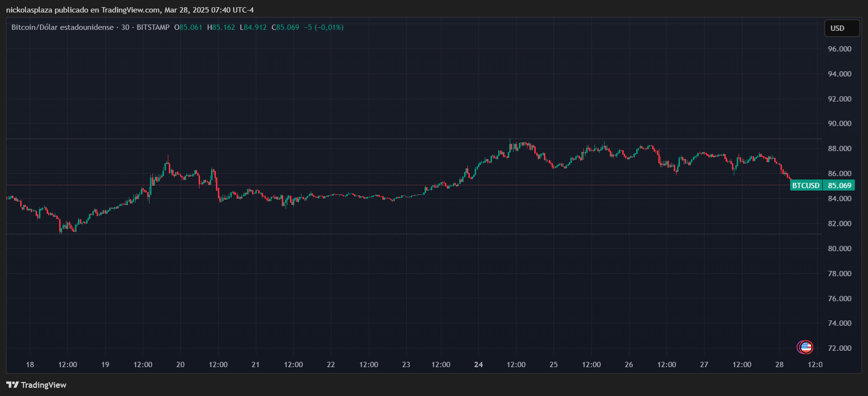The width and height of the screenshot is (868, 396).
Task: Open the USD currency selector
Action: (842, 28)
